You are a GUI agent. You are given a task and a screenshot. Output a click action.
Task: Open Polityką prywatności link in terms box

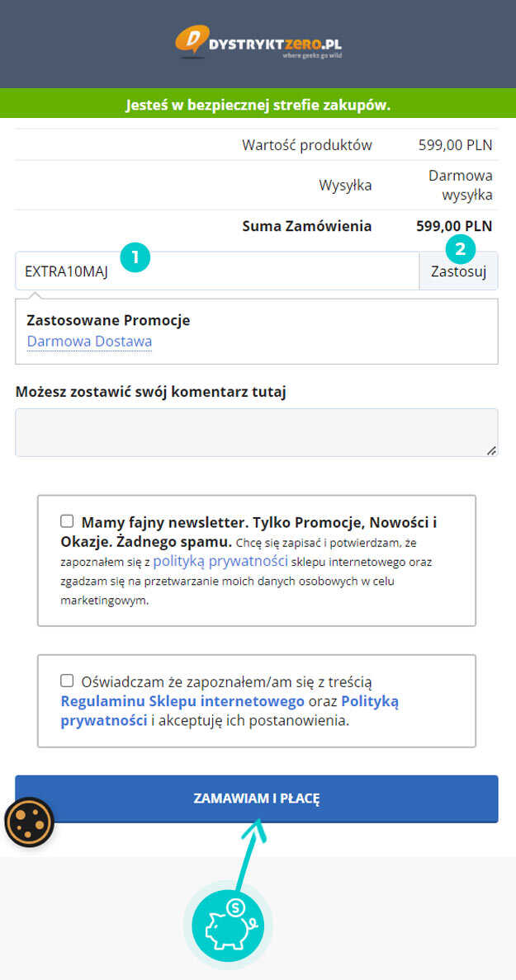click(x=230, y=710)
